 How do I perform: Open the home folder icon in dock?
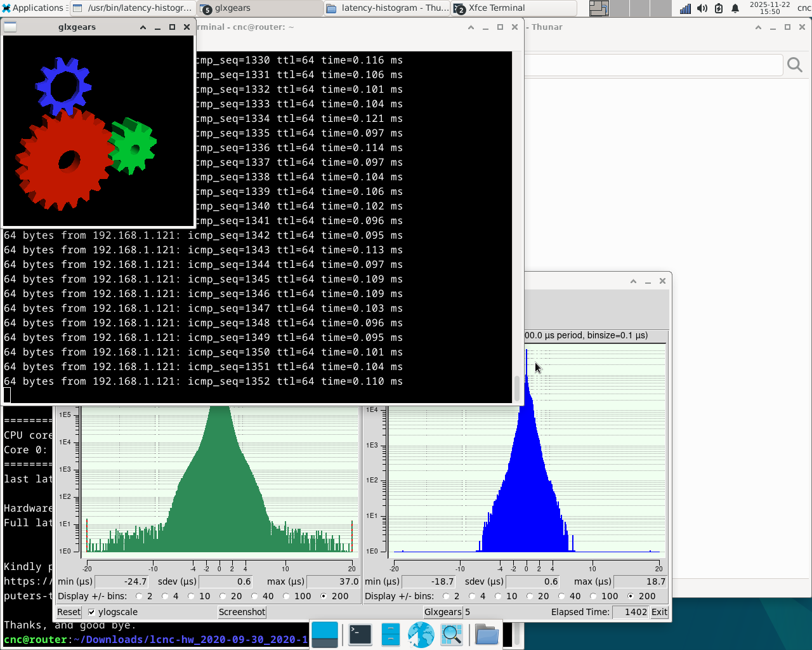point(487,634)
